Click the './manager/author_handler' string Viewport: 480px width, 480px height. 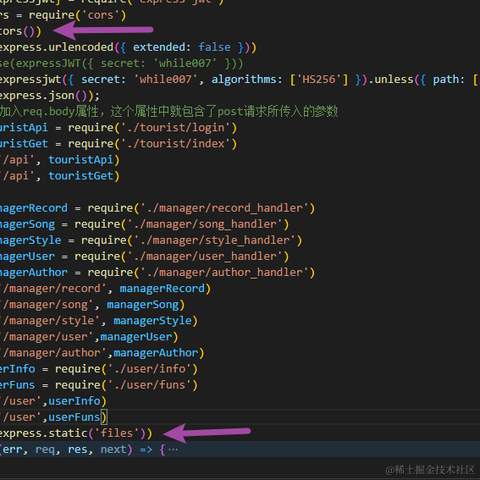tap(224, 272)
